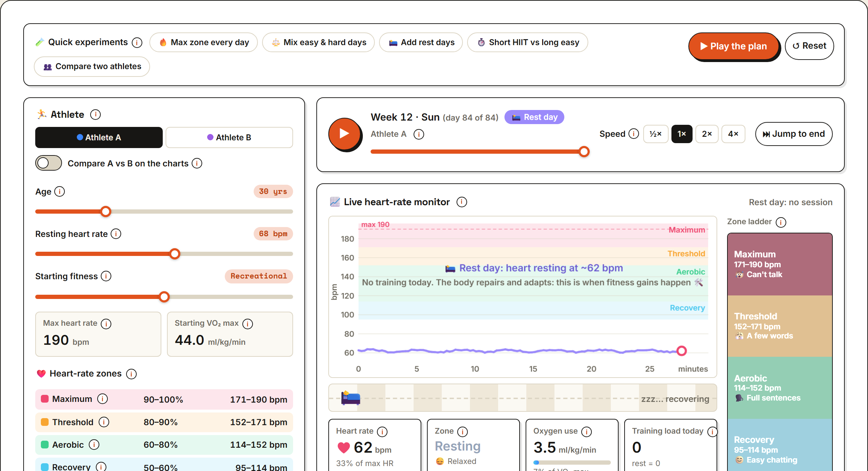
Task: Click info icon beside Aerobic zone row
Action: [x=94, y=445]
